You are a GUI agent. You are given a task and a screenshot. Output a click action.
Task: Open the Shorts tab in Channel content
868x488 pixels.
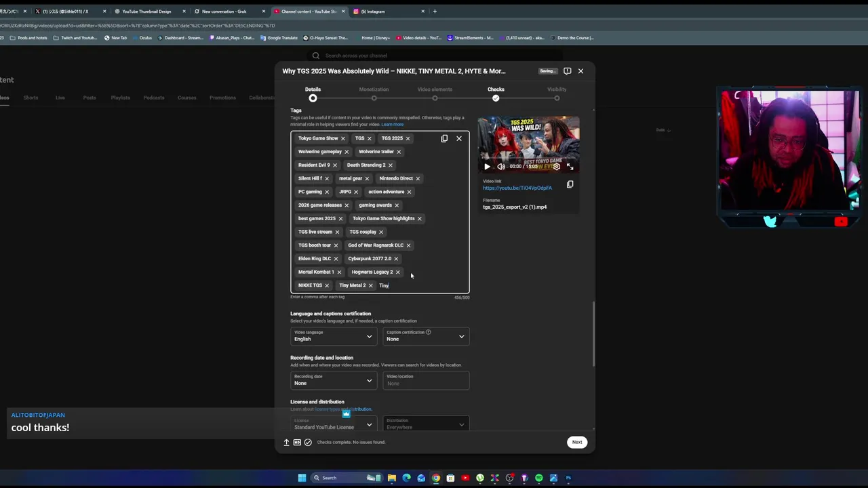31,98
